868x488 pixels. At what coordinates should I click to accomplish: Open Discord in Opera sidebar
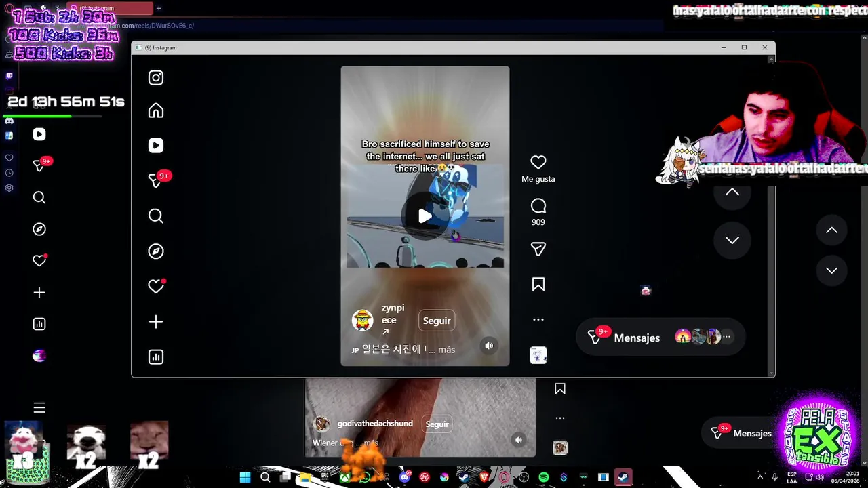point(9,121)
